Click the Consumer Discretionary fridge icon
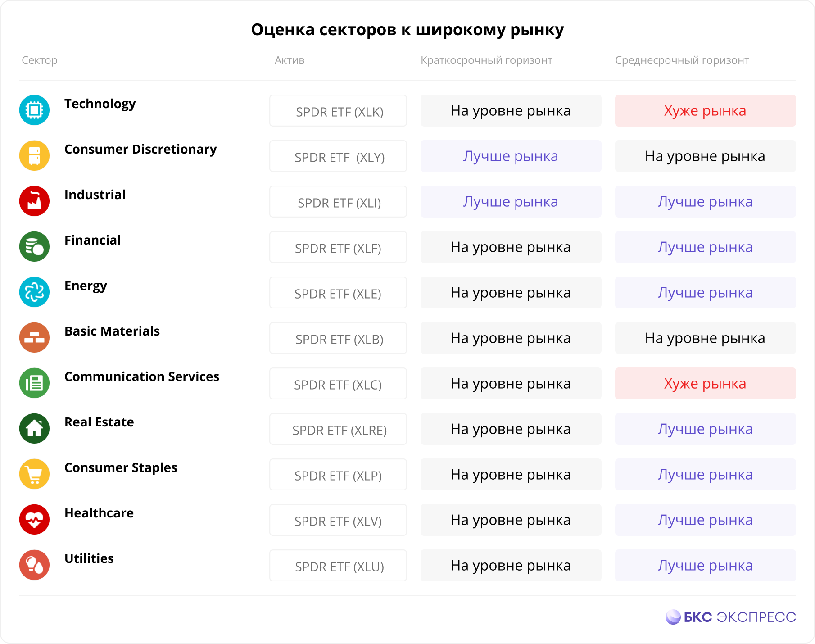Screen dimensions: 815x644 point(34,155)
